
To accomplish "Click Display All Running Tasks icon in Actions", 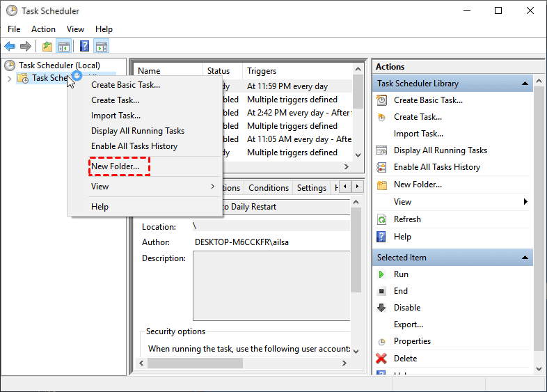I will pyautogui.click(x=381, y=150).
